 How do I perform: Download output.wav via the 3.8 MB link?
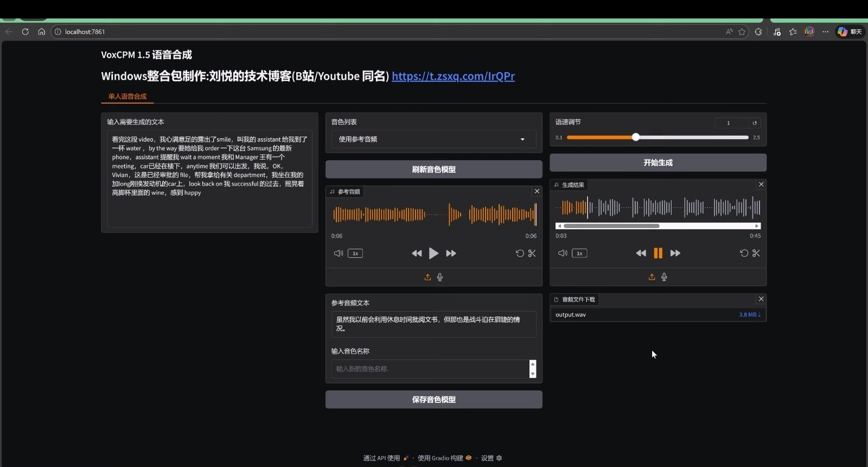coord(749,314)
